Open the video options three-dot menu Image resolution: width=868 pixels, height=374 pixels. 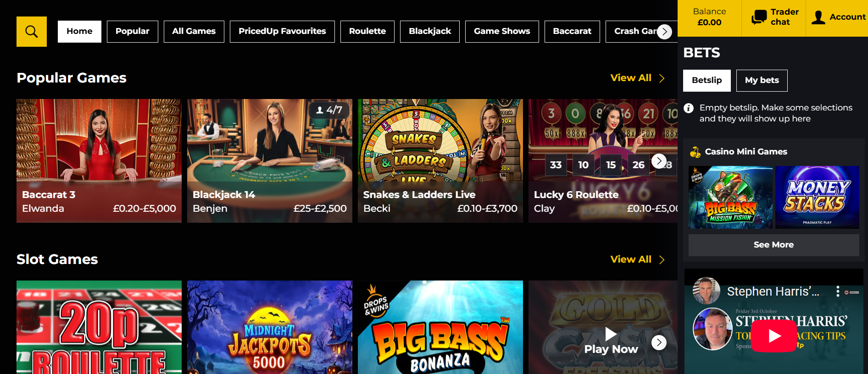pyautogui.click(x=838, y=291)
